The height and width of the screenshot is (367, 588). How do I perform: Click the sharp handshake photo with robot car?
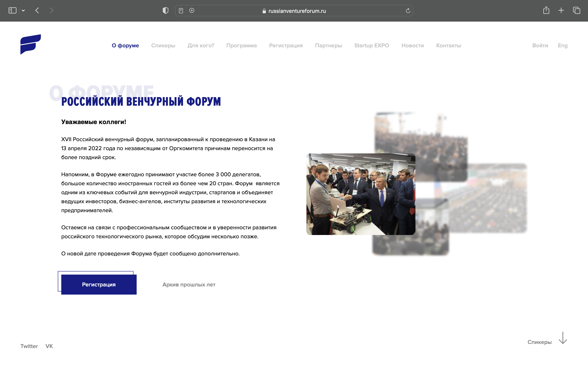361,194
